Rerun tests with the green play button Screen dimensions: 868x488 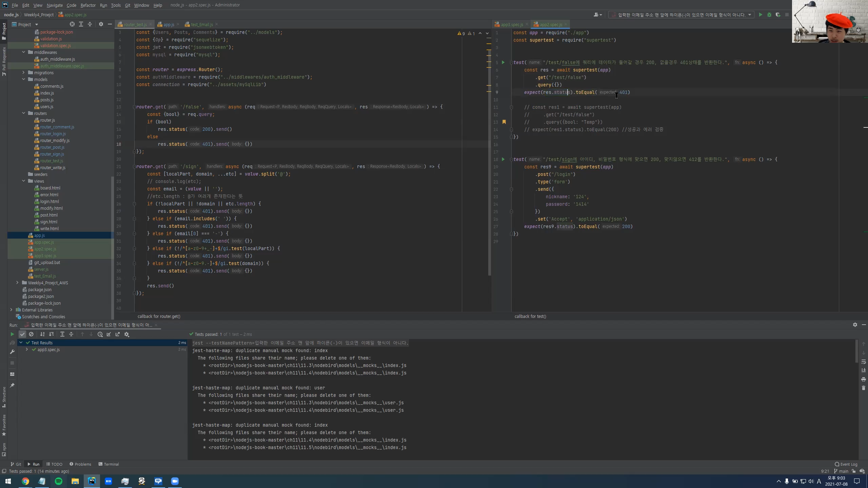tap(12, 334)
